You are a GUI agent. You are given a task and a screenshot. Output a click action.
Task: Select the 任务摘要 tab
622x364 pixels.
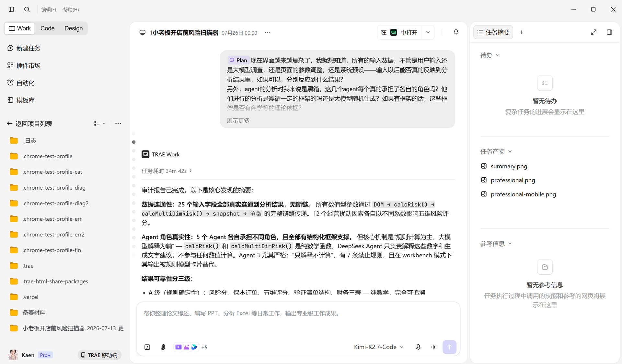(493, 32)
